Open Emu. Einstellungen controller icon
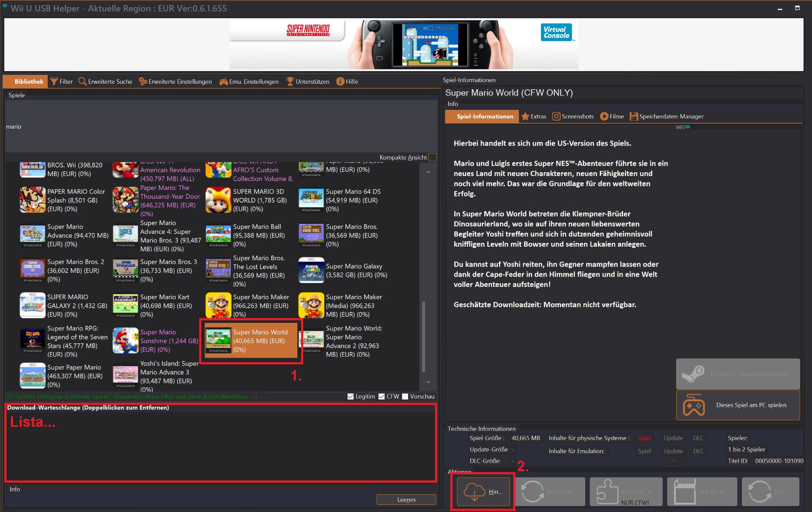The width and height of the screenshot is (812, 512). [x=224, y=82]
